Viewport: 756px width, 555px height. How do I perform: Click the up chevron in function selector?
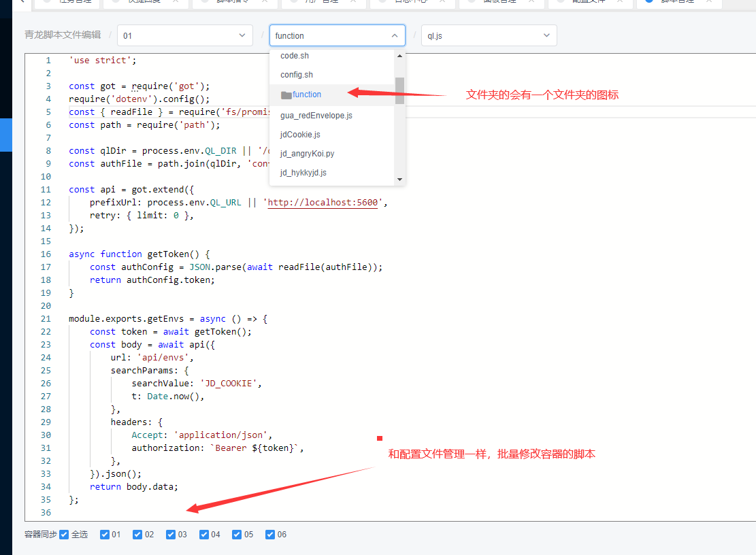[x=395, y=35]
